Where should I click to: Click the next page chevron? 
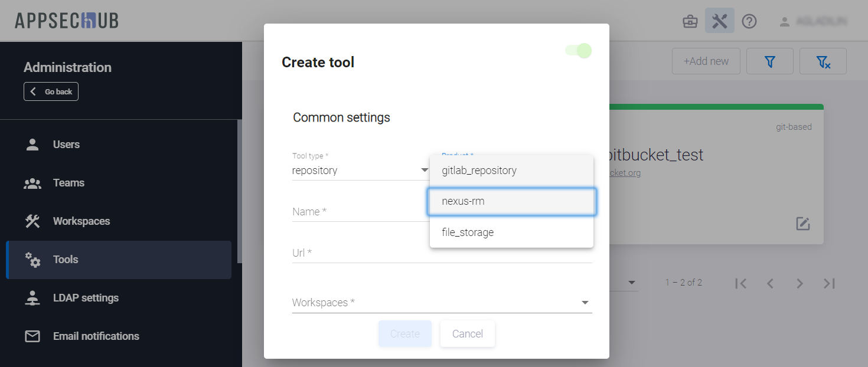click(x=800, y=283)
